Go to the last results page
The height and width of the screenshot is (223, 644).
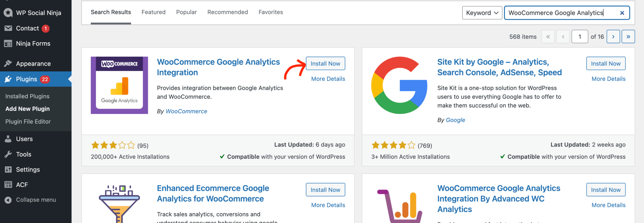628,36
